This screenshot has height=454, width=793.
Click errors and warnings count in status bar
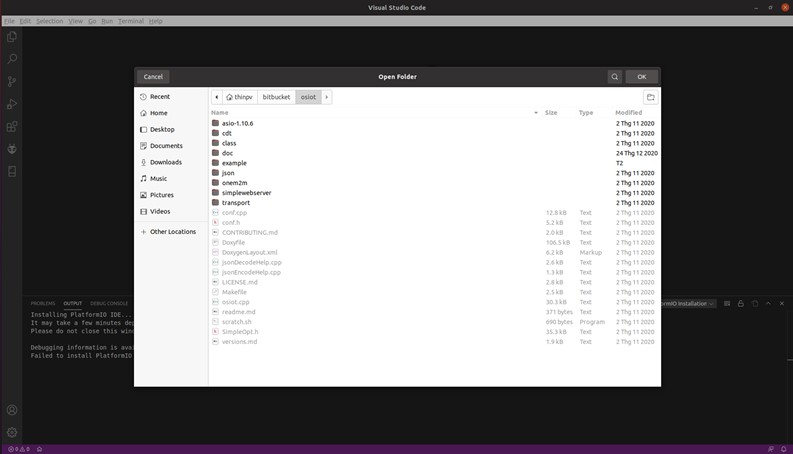pos(19,449)
